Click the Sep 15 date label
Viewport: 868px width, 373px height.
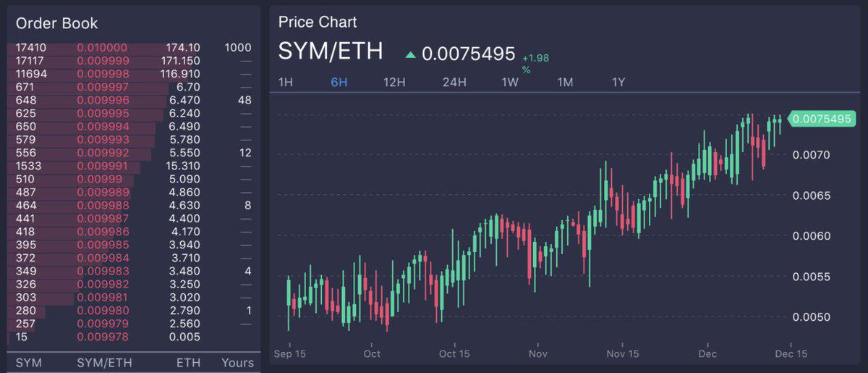289,354
